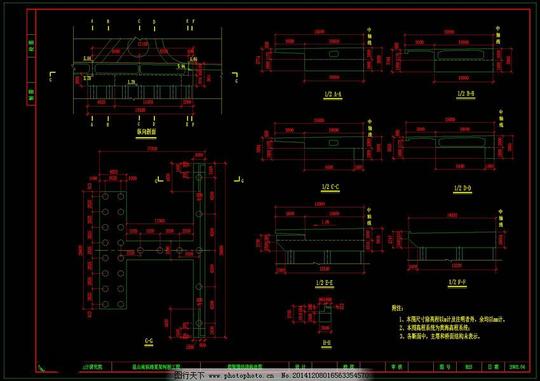Click the 1/2 A-A section label
The image size is (540, 381).
(x=333, y=94)
